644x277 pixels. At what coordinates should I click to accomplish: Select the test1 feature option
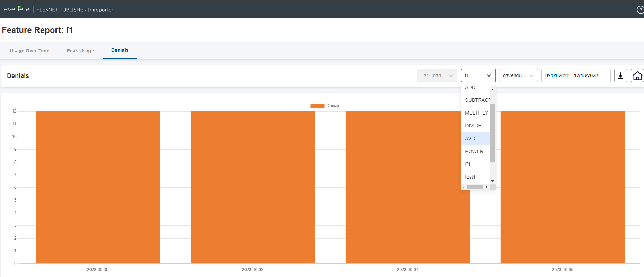coord(470,177)
